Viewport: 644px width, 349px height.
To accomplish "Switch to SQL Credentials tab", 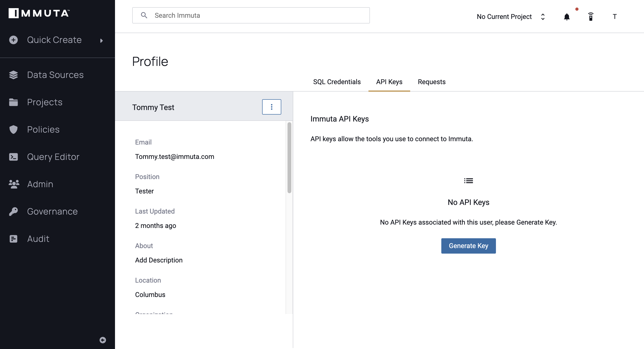I will 337,82.
